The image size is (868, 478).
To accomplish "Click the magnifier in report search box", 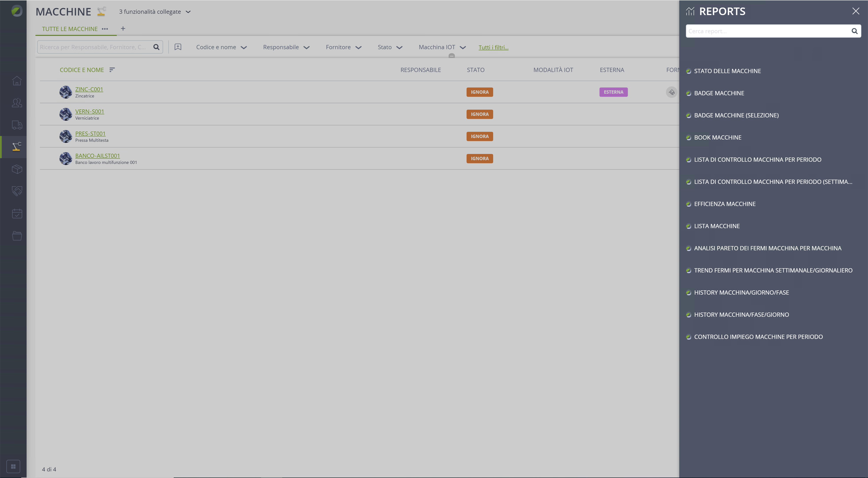I will 854,31.
